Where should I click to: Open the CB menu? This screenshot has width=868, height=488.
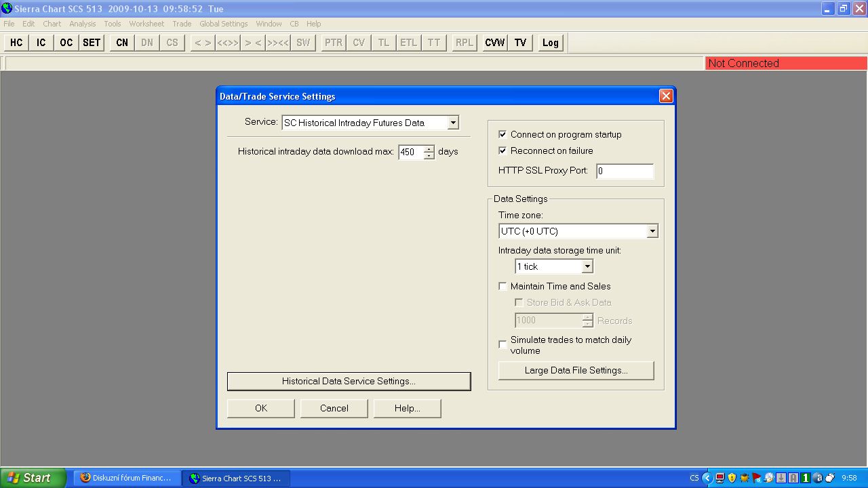pyautogui.click(x=294, y=24)
